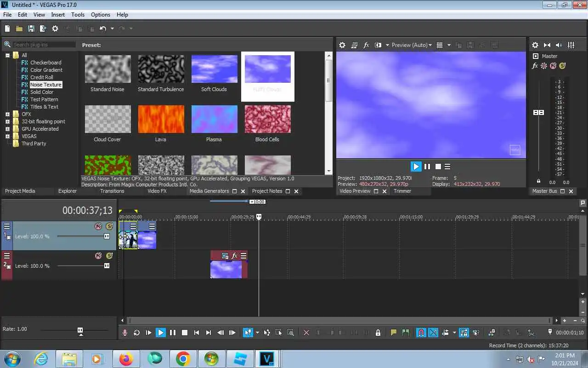The height and width of the screenshot is (368, 588).
Task: Solo video track 1
Action: click(x=109, y=226)
